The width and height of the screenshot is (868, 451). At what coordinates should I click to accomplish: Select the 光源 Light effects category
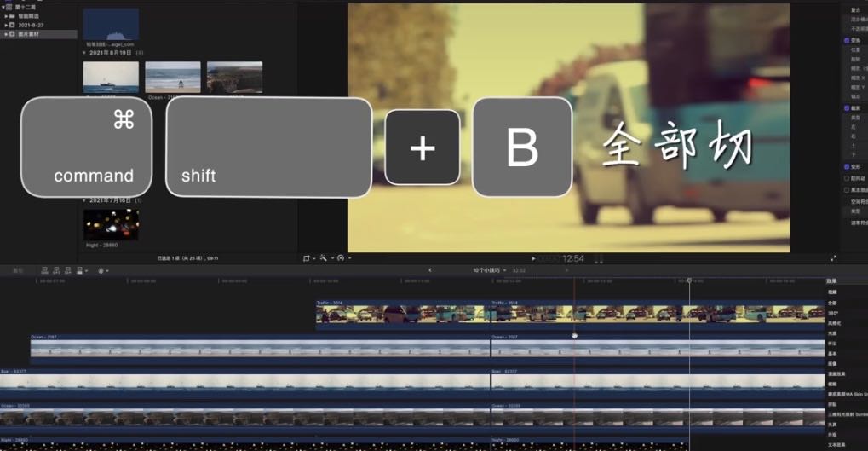tap(832, 333)
